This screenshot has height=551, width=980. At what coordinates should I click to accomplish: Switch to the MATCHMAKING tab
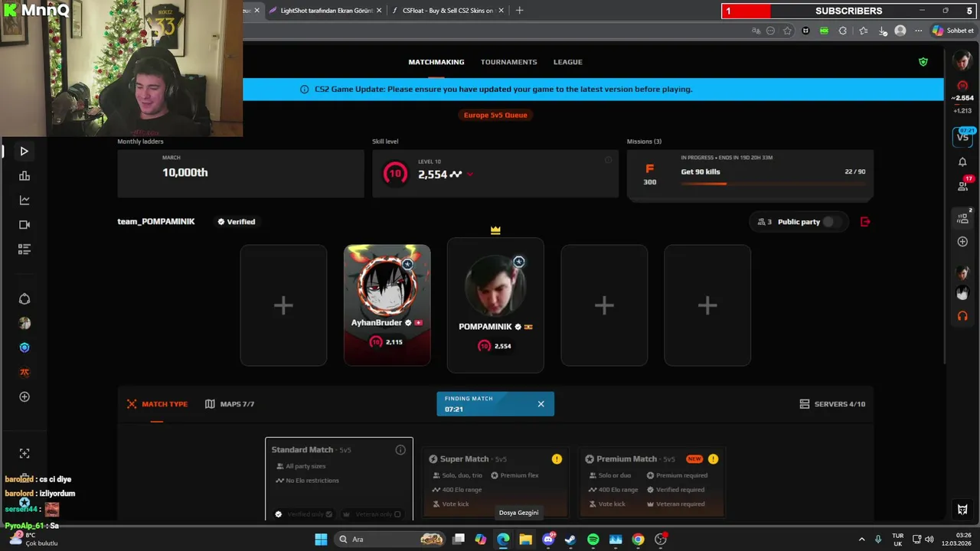click(436, 62)
